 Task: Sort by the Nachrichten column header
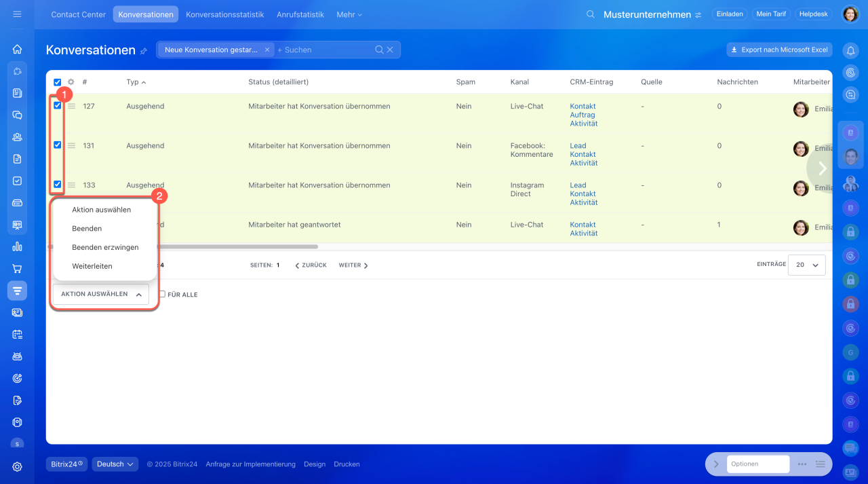point(737,82)
